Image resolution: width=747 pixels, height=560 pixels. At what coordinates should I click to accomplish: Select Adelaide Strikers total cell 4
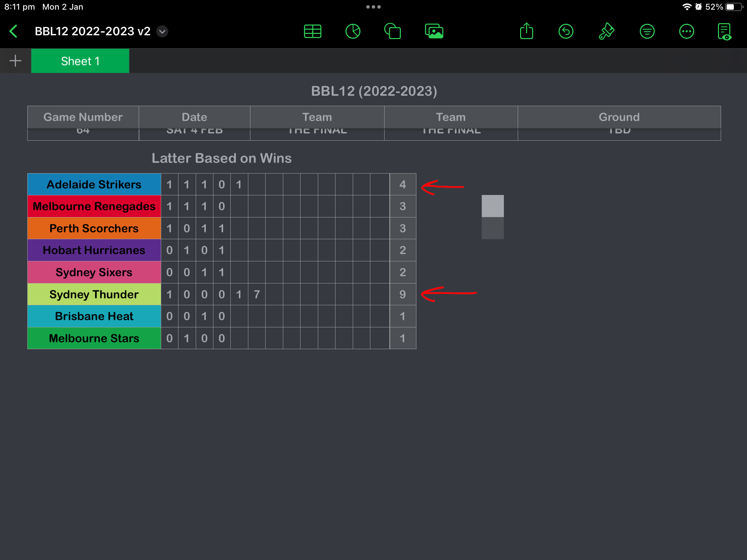[x=403, y=184]
